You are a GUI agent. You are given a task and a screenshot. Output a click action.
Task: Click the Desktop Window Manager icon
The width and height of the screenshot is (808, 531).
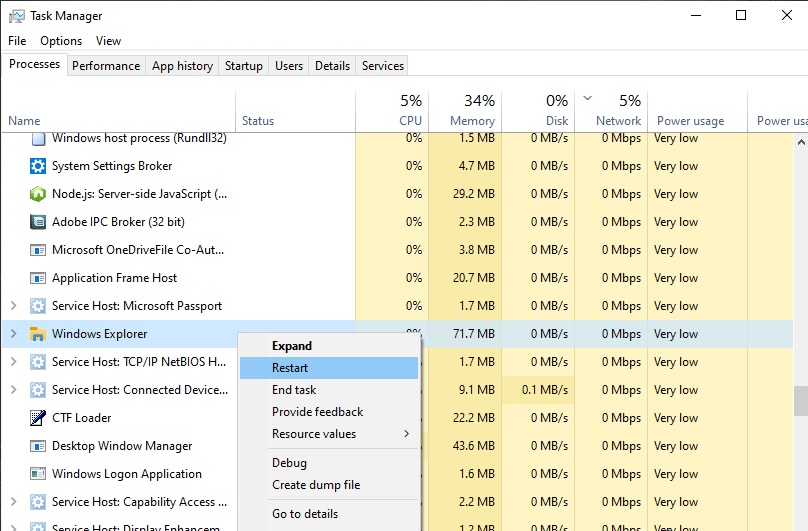pos(38,446)
